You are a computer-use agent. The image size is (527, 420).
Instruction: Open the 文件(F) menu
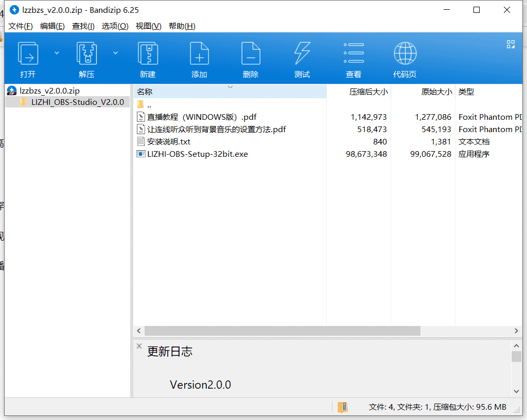pyautogui.click(x=21, y=26)
